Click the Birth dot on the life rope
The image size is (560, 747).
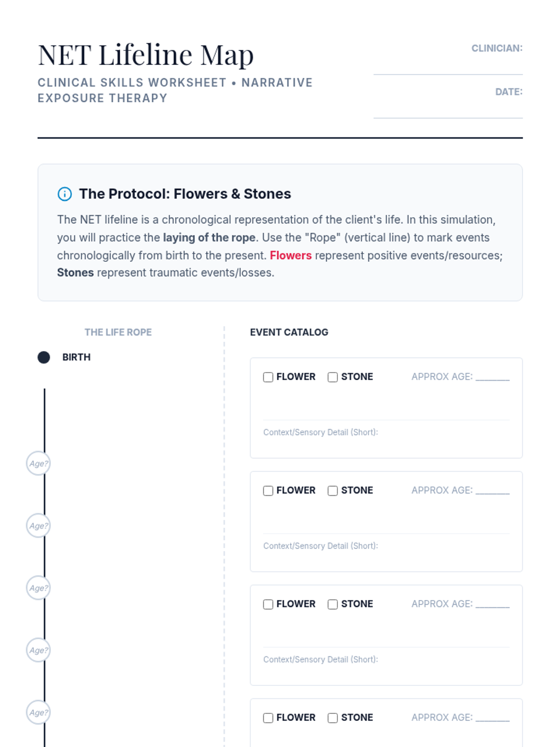click(44, 357)
